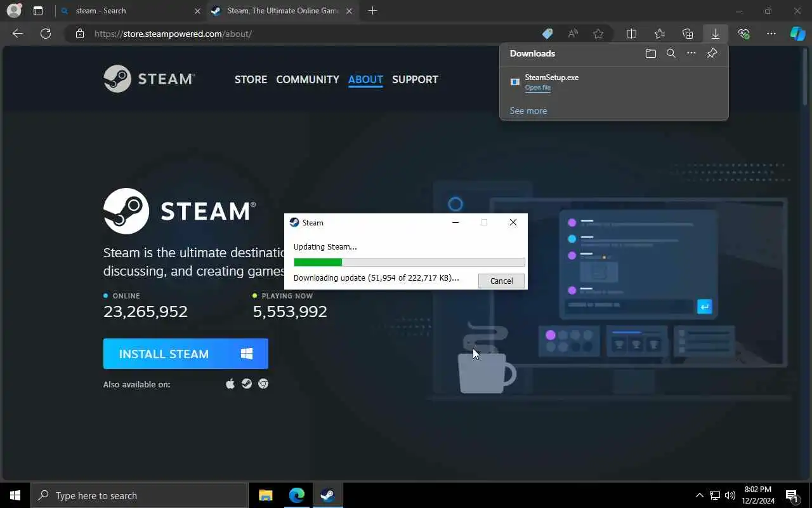The image size is (812, 508).
Task: Open the network tray icon
Action: [x=715, y=495]
